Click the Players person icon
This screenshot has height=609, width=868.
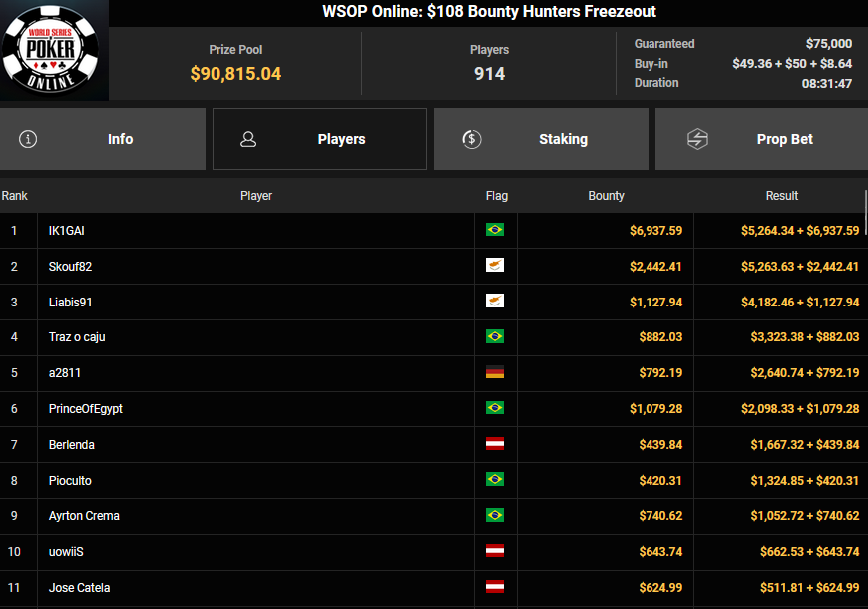(x=249, y=139)
